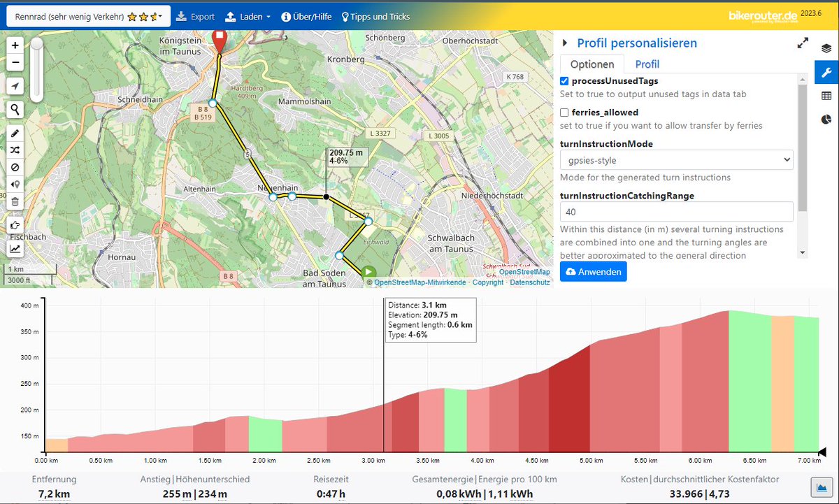Screen dimensions: 839x504
Task: Switch to the Profil tab
Action: coord(647,64)
